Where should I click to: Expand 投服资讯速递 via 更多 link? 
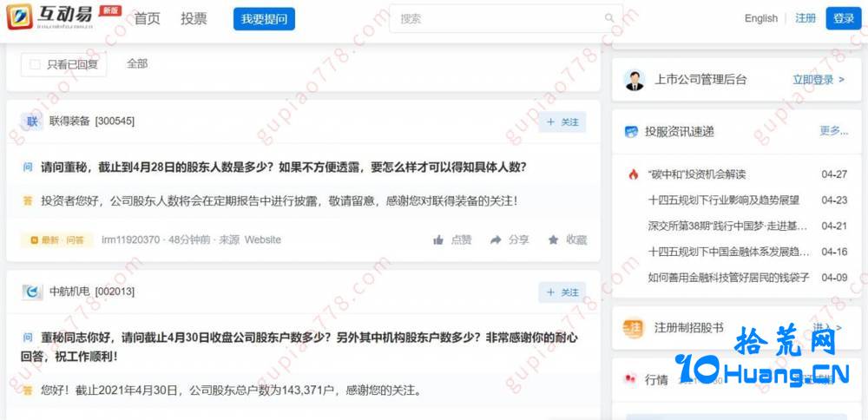point(833,131)
